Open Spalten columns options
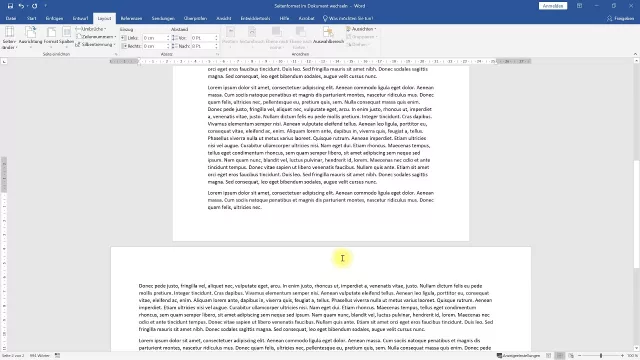The width and height of the screenshot is (640, 360). 66,38
